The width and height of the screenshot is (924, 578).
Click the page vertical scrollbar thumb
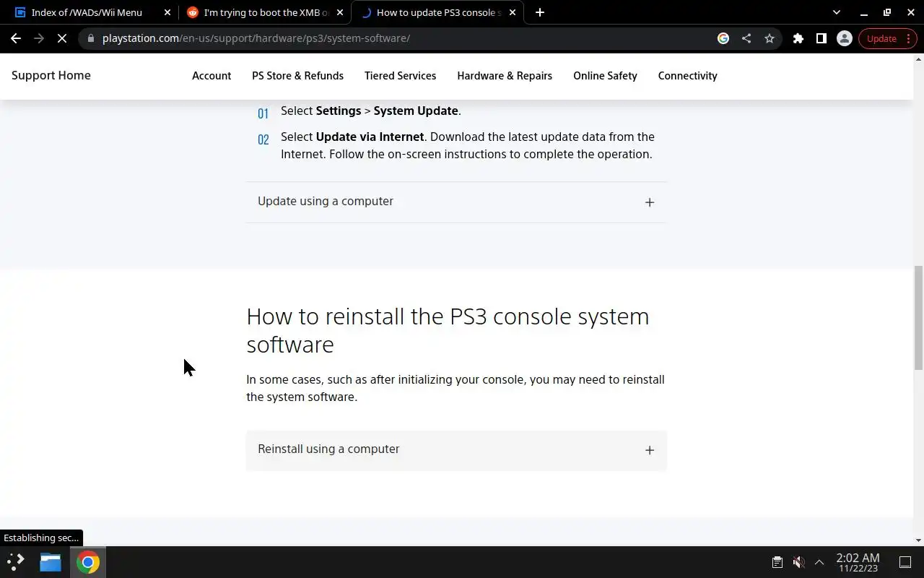point(918,317)
